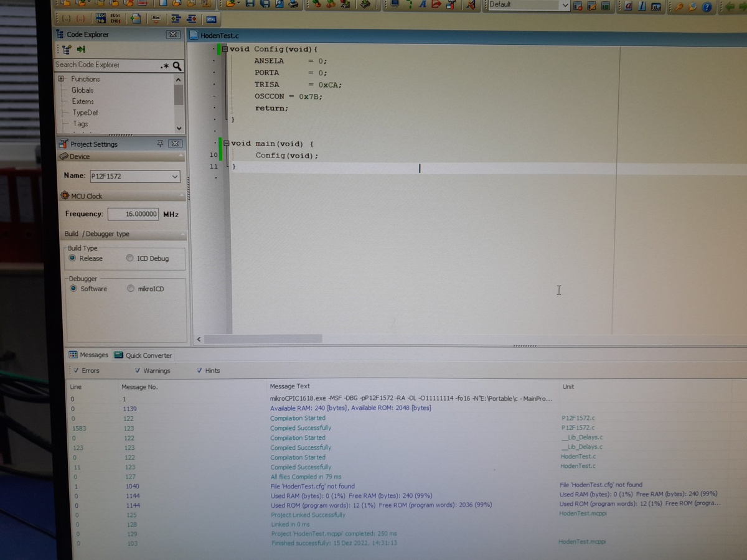
Task: Pin the Project Settings panel
Action: pyautogui.click(x=160, y=144)
